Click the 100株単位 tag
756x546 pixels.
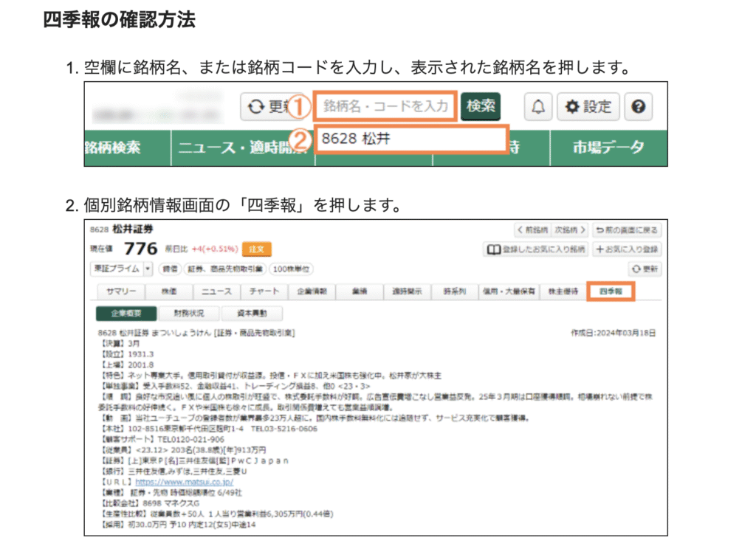point(291,269)
